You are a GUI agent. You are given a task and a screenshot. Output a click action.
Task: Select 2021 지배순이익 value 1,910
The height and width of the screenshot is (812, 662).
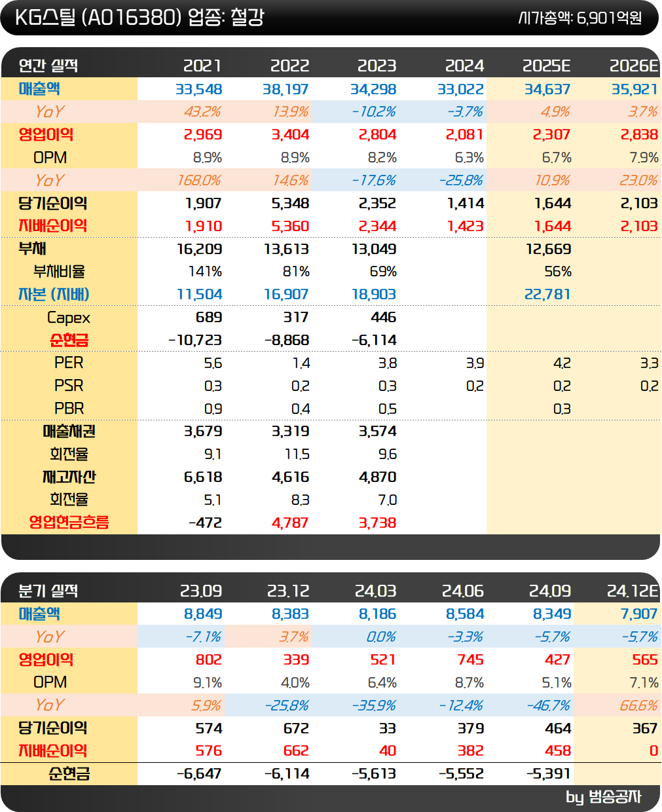click(204, 226)
